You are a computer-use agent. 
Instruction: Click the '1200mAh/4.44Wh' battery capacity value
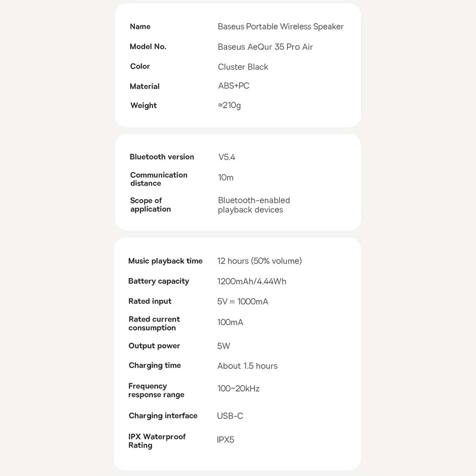pyautogui.click(x=252, y=282)
